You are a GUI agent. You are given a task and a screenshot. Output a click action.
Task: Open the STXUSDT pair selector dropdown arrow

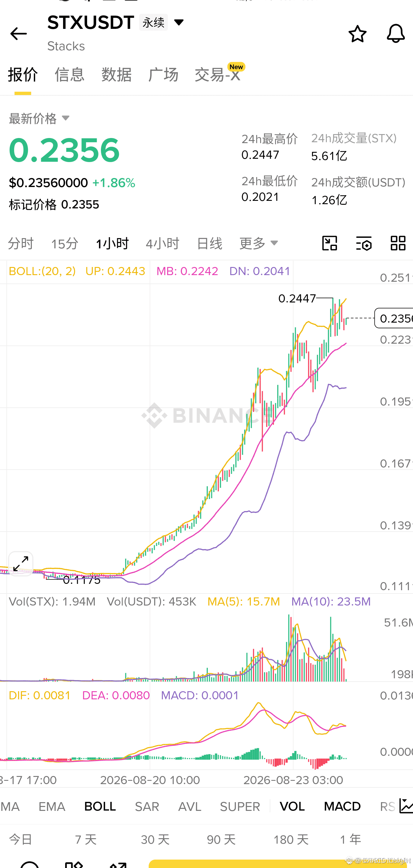pyautogui.click(x=179, y=23)
